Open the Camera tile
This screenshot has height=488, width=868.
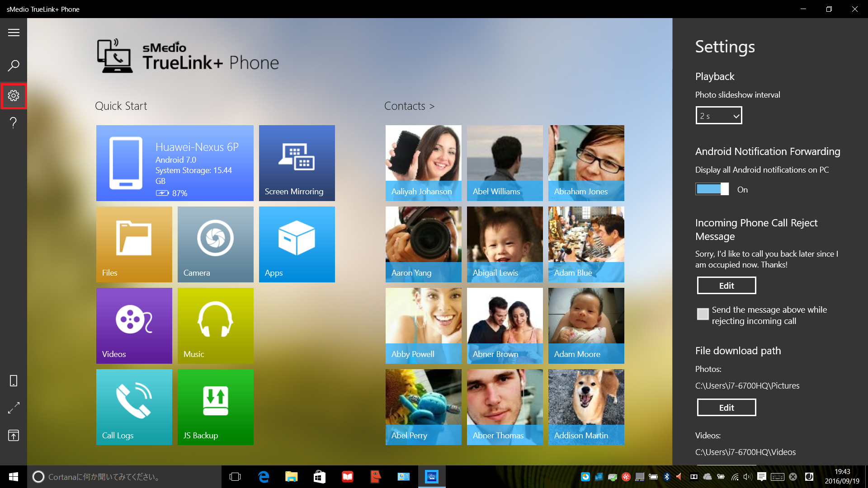[215, 244]
